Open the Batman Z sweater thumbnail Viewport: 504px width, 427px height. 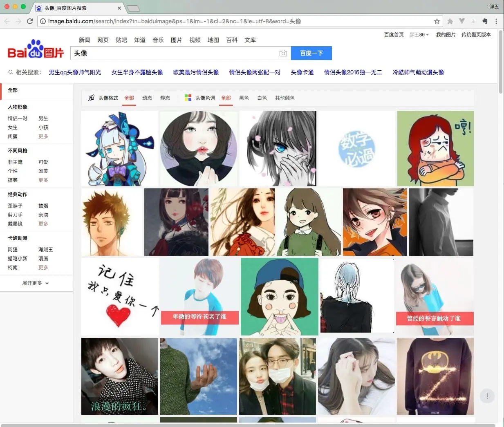(435, 376)
